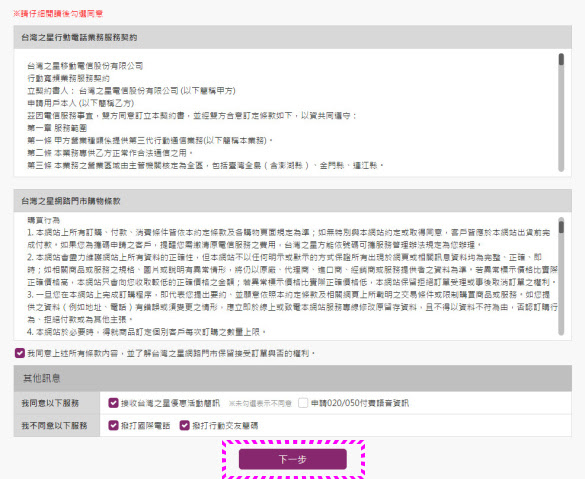Image resolution: width=585 pixels, height=479 pixels.
Task: Click the red notice ※請仔細閱讀後勾選同意
Action: [58, 14]
